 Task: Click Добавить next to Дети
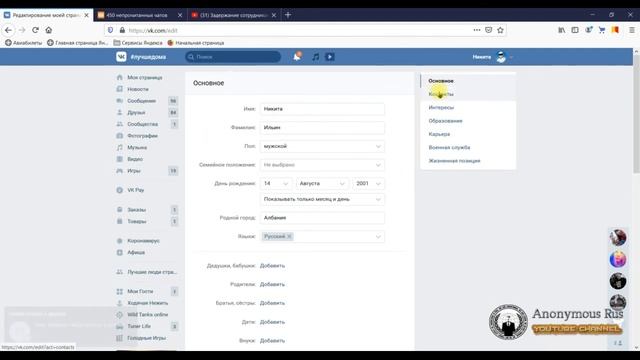coord(272,322)
